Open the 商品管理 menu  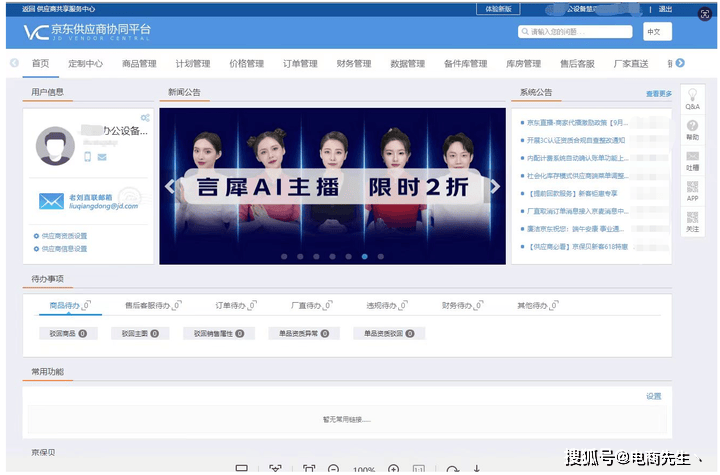click(x=139, y=63)
